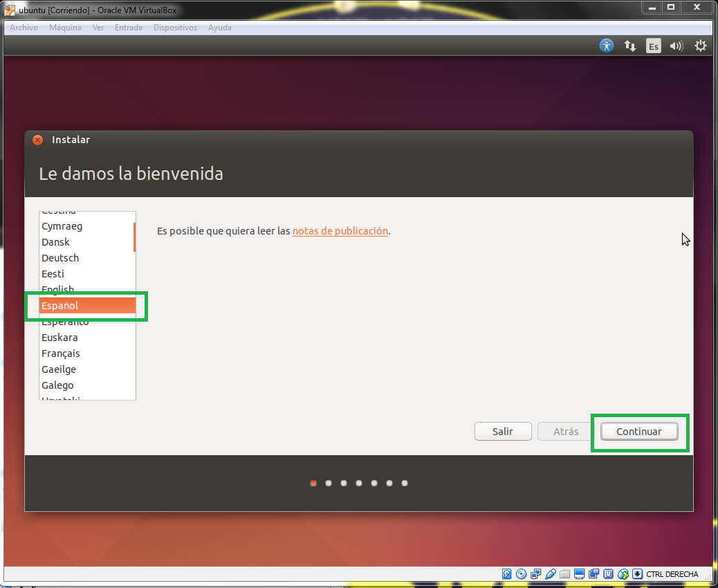This screenshot has height=588, width=718.
Task: Select Español in the language list
Action: pyautogui.click(x=87, y=306)
